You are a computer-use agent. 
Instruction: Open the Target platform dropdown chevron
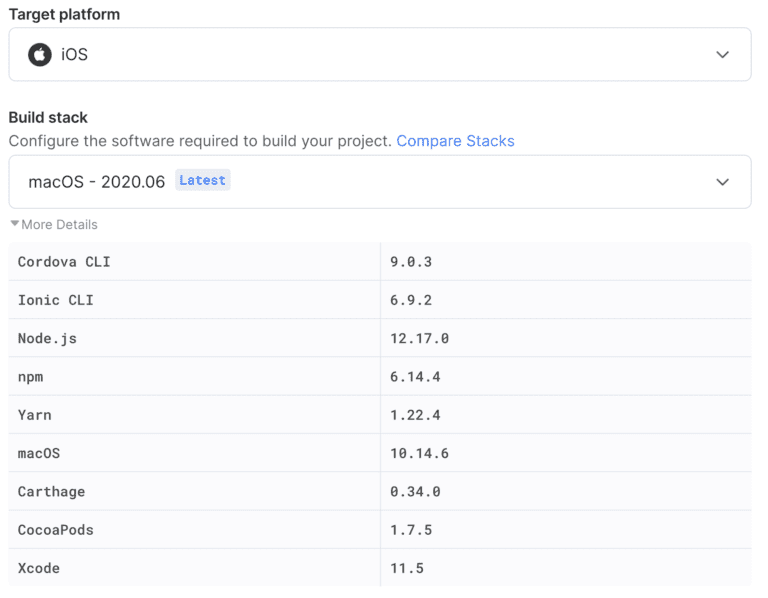[722, 54]
